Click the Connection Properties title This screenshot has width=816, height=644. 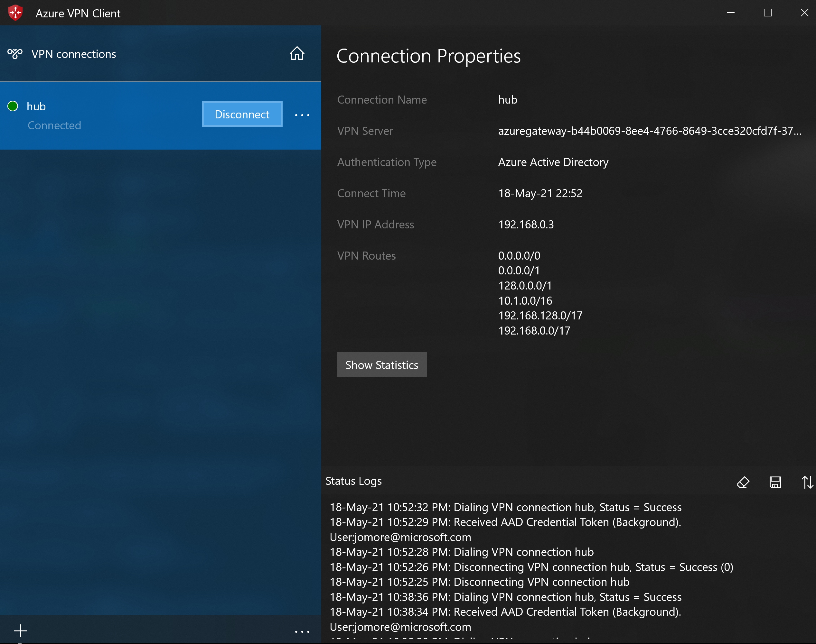429,56
